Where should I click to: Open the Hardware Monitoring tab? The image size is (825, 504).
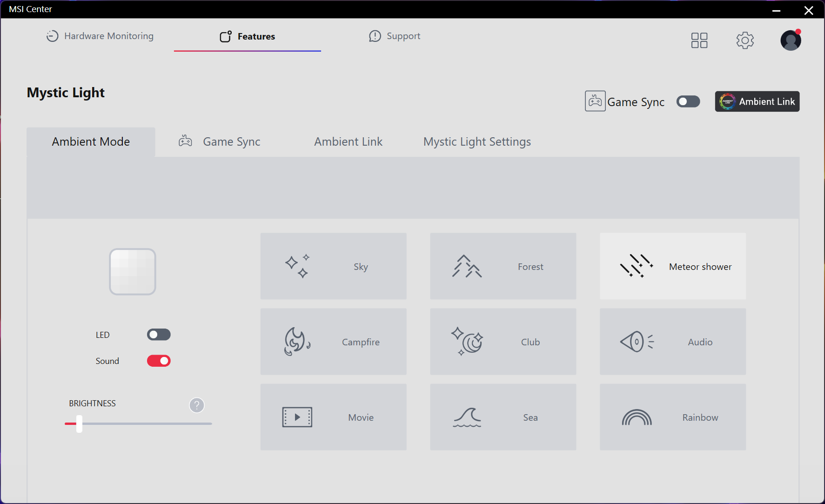[x=100, y=36]
